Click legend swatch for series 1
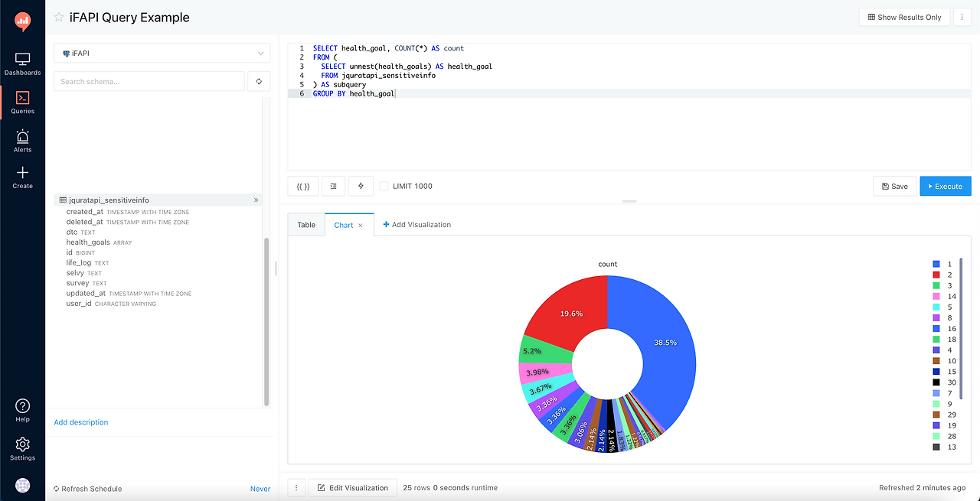The height and width of the screenshot is (501, 980). [x=936, y=264]
